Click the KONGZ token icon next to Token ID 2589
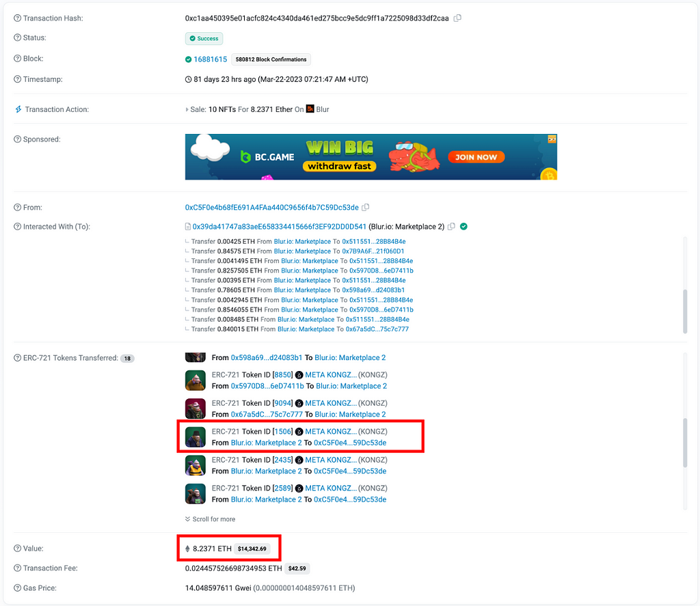 [299, 488]
